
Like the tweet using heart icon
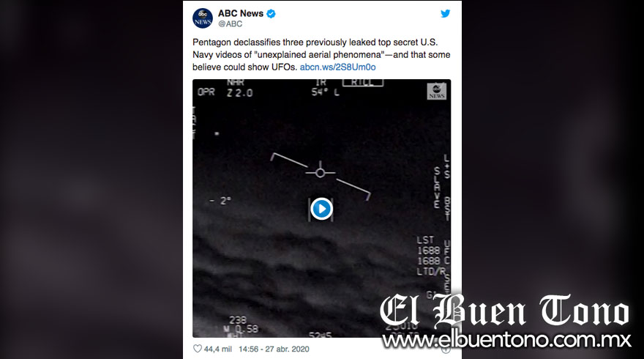[198, 349]
